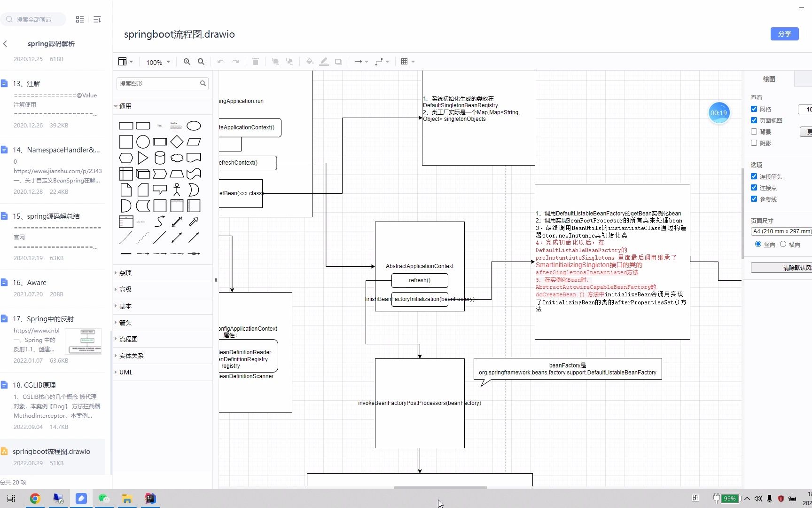Expand the UML shapes section
Viewport: 812px width, 508px height.
tap(163, 372)
